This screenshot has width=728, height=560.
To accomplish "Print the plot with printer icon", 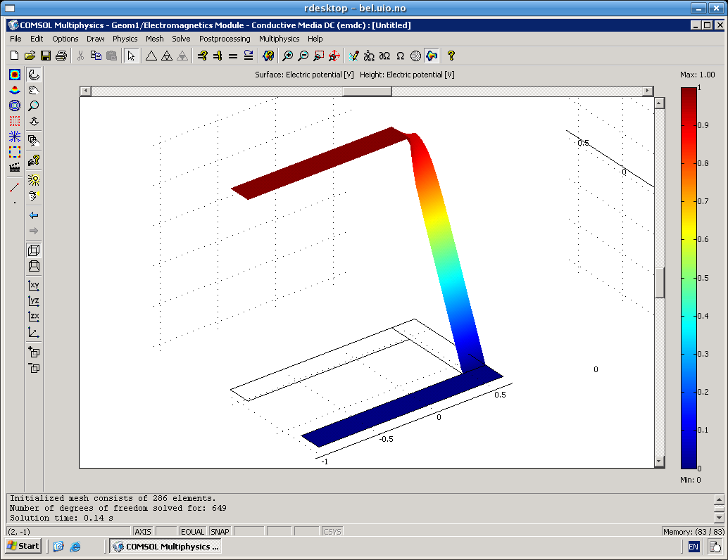I will (x=61, y=56).
